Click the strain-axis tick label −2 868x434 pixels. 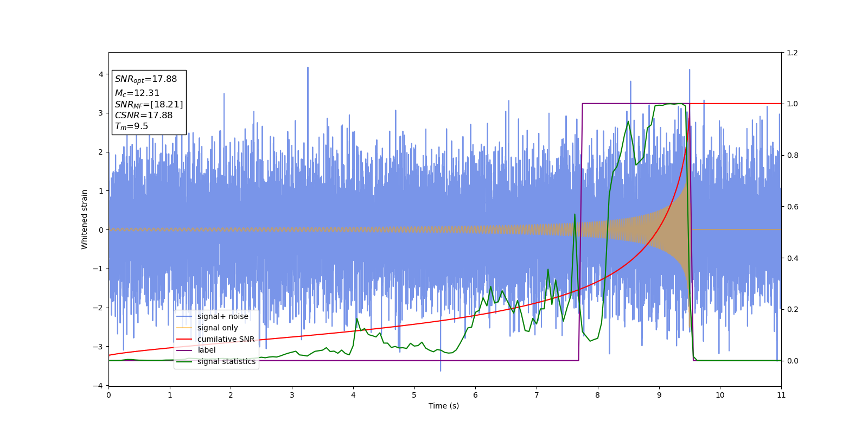[x=98, y=308]
